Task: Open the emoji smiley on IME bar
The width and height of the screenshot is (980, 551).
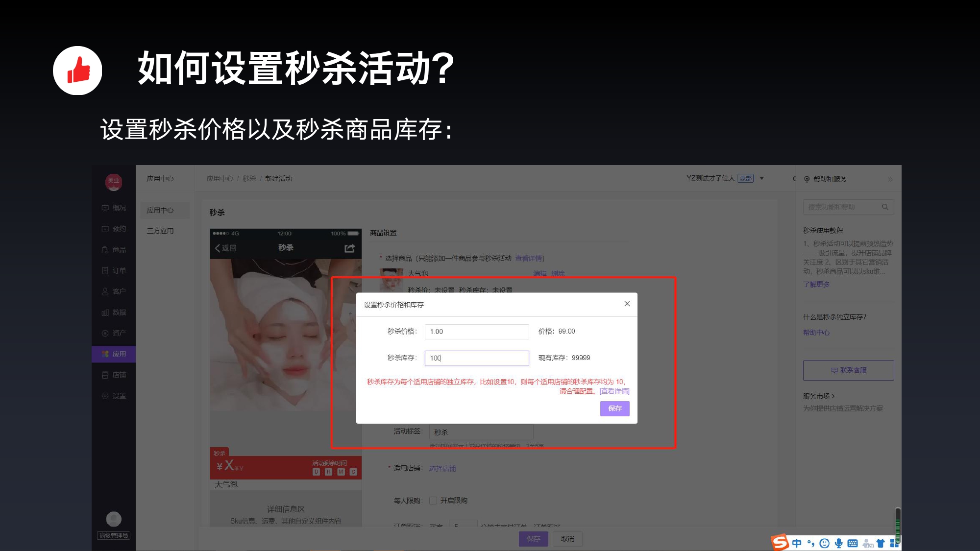Action: [825, 543]
